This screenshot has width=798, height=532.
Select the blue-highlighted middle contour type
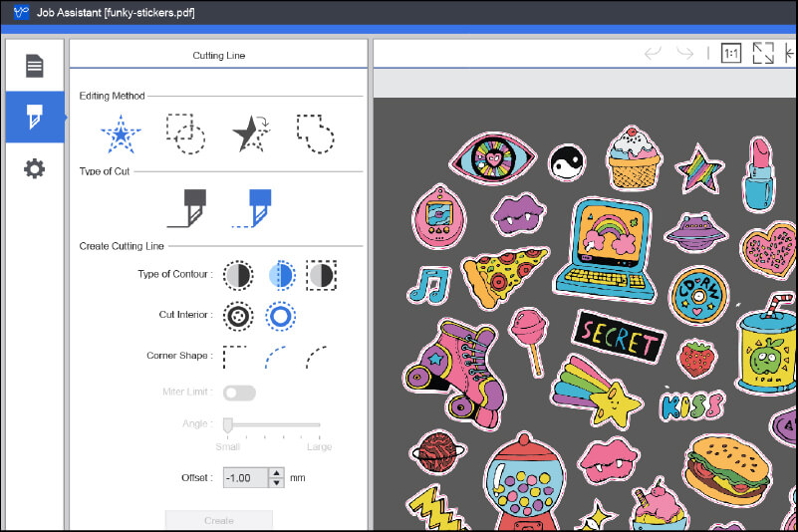[281, 274]
